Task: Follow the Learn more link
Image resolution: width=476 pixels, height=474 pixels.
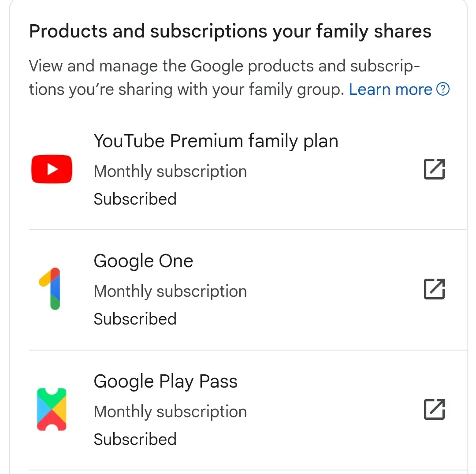Action: click(x=390, y=89)
